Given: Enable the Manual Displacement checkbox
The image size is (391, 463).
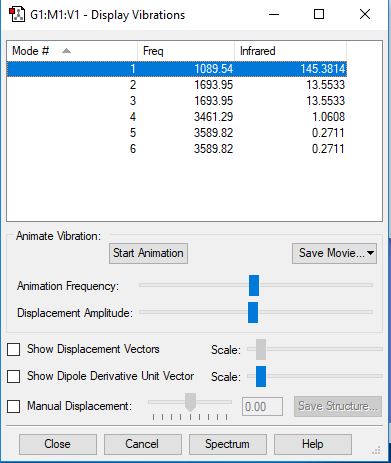Looking at the screenshot, I should click(14, 407).
